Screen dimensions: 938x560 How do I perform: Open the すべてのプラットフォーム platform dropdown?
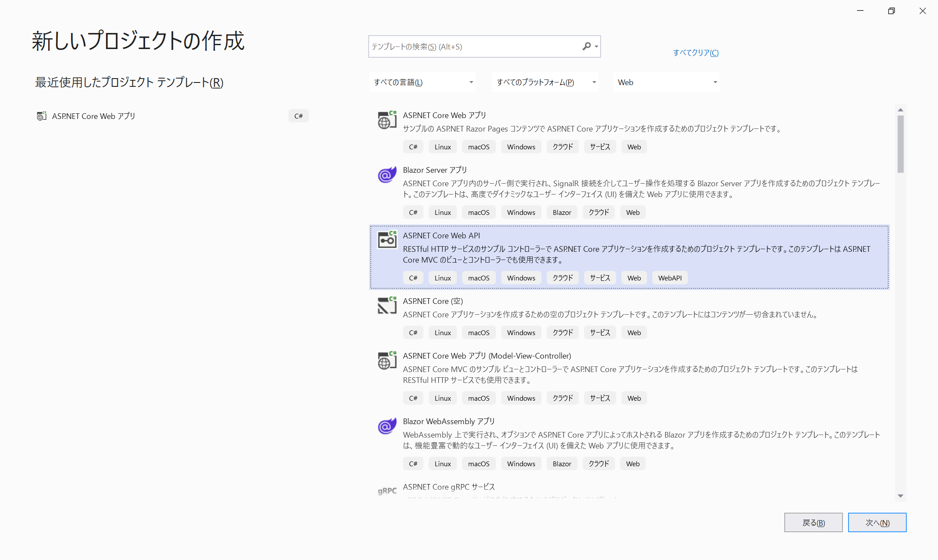[x=545, y=82]
